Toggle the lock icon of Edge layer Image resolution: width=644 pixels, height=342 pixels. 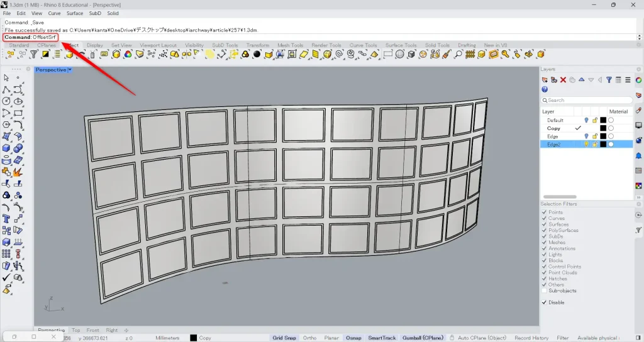click(595, 136)
